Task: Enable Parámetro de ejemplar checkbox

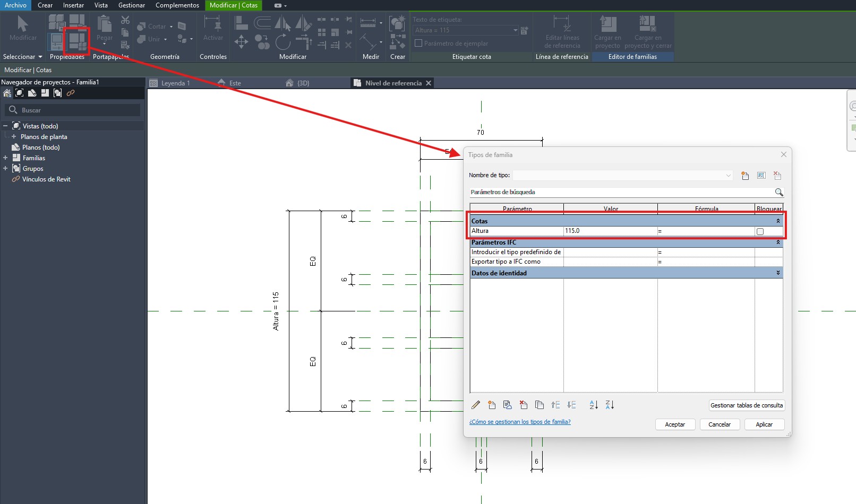Action: 418,44
